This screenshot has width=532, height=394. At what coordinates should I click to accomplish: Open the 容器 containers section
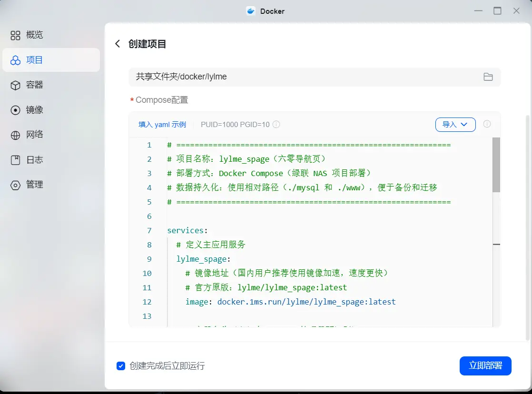[x=51, y=85]
